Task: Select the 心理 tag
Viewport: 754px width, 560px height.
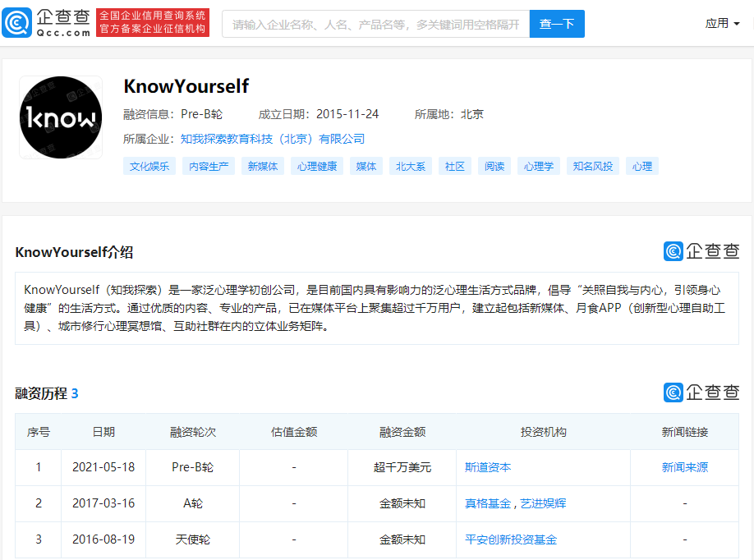Action: pos(642,167)
